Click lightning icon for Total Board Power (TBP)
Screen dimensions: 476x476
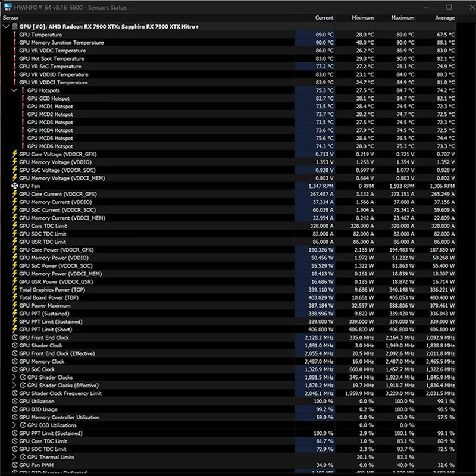(15, 297)
